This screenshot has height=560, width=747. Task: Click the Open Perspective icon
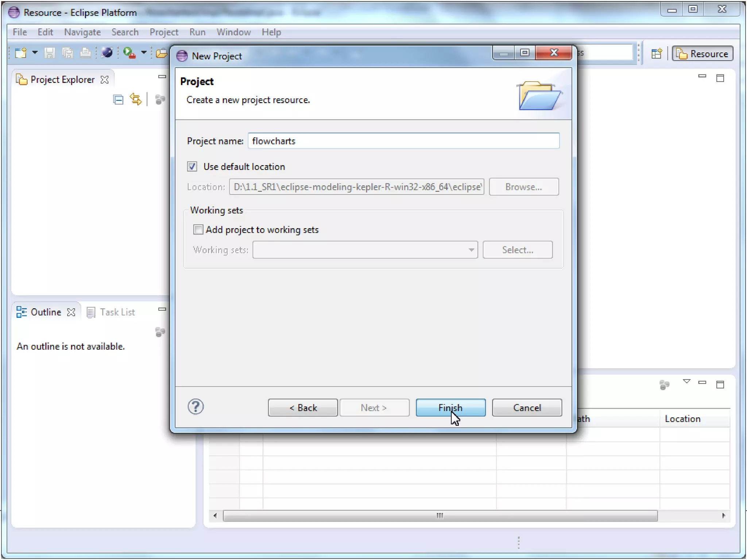coord(657,54)
